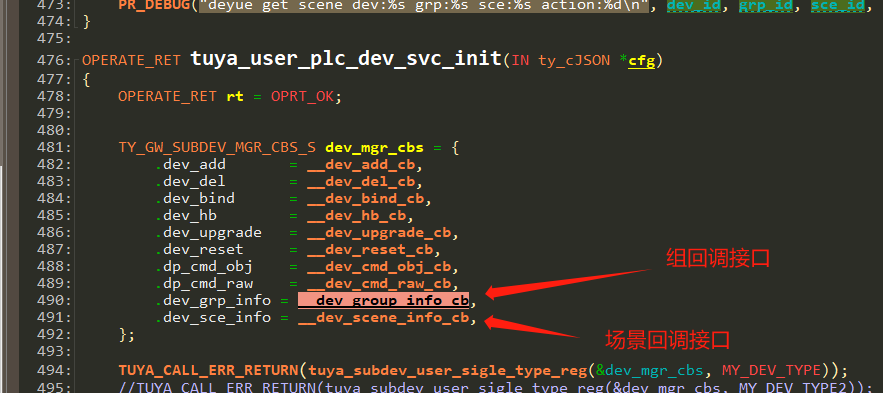883x393 pixels.
Task: Click the __dev_add_cb callback name
Action: click(360, 165)
